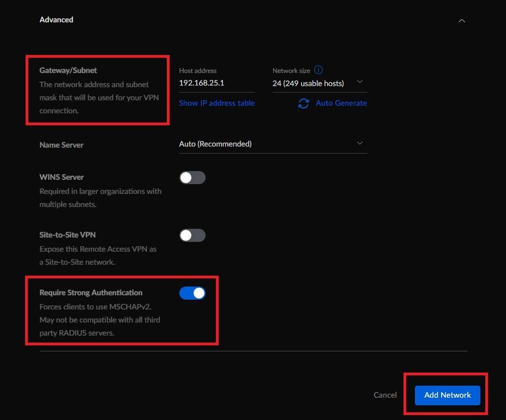Click the Auto Generate refresh icon
This screenshot has height=420, width=506.
click(303, 104)
